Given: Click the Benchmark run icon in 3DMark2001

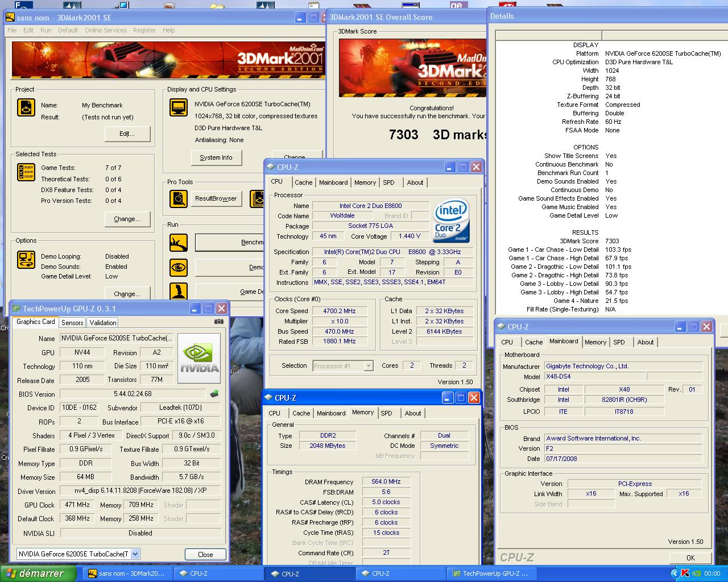Looking at the screenshot, I should (179, 243).
